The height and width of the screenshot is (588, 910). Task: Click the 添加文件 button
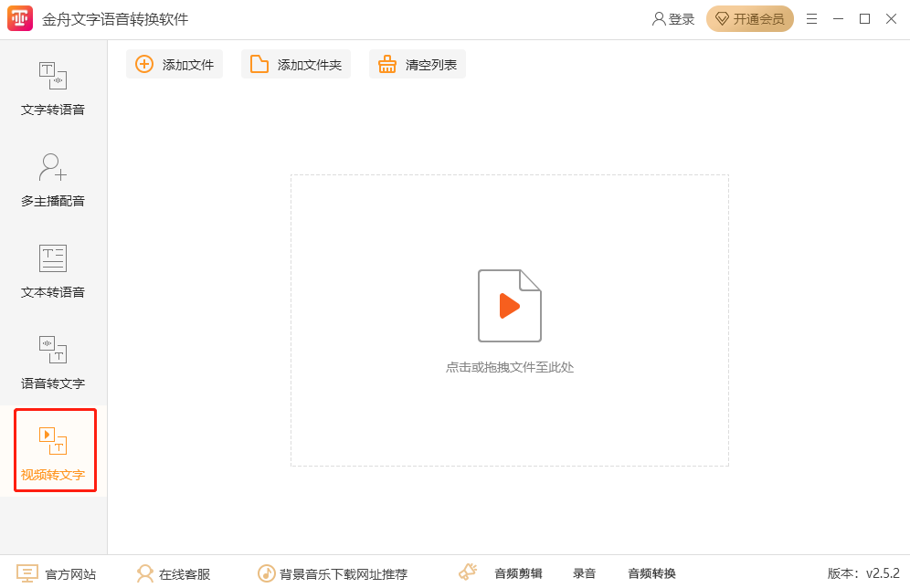tap(175, 64)
